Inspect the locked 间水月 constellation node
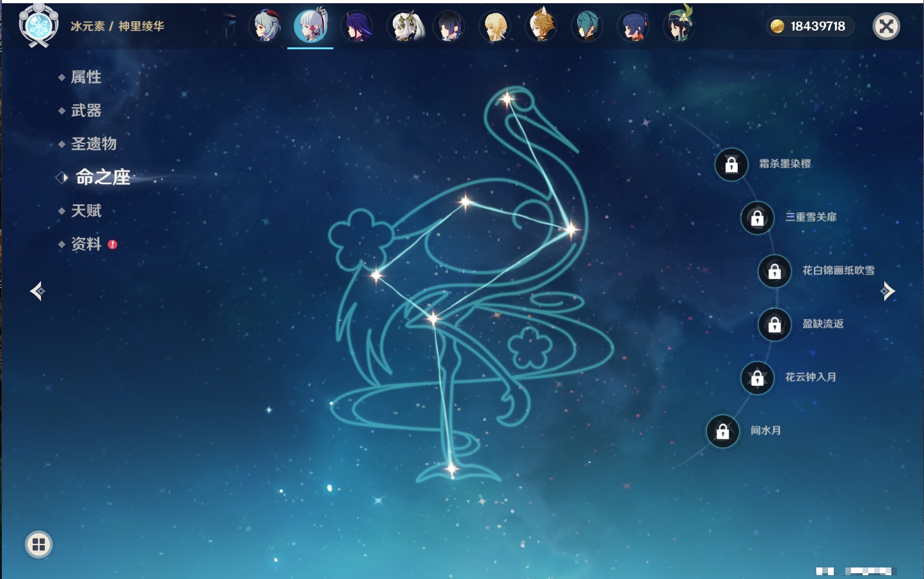 pyautogui.click(x=722, y=431)
